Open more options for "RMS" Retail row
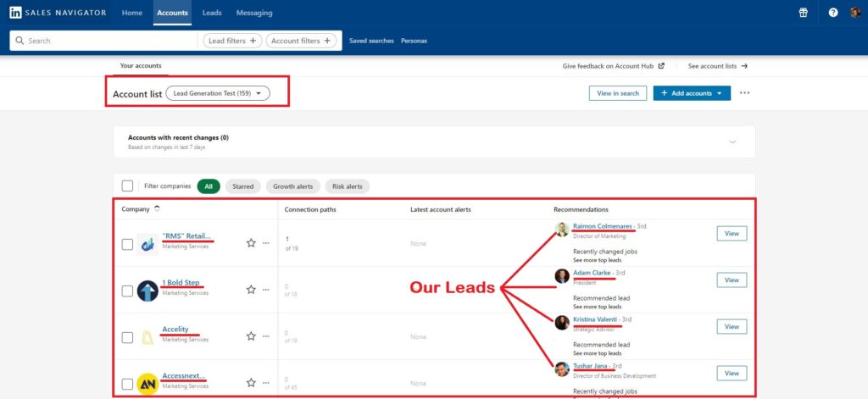The image size is (868, 399). tap(265, 242)
